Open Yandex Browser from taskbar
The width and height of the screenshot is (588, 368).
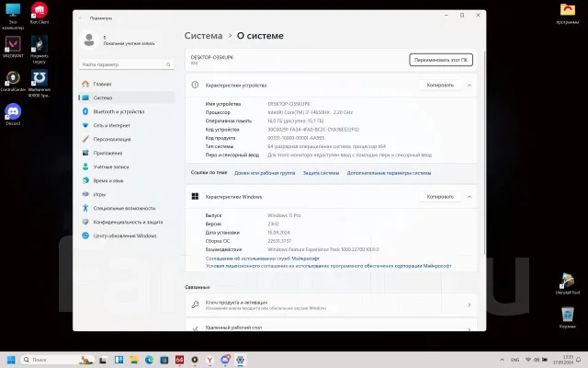click(210, 360)
